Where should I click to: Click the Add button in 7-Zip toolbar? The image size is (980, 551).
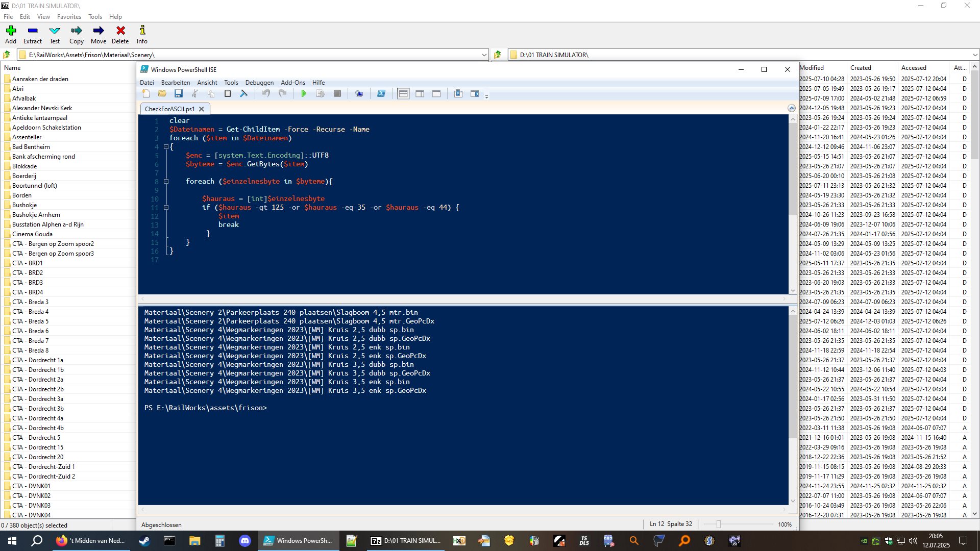click(x=11, y=35)
